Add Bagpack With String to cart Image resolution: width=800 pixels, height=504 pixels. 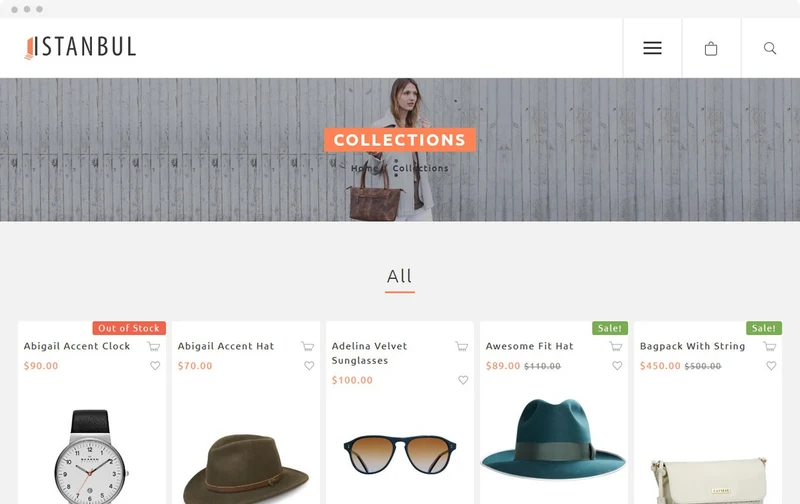click(x=770, y=346)
